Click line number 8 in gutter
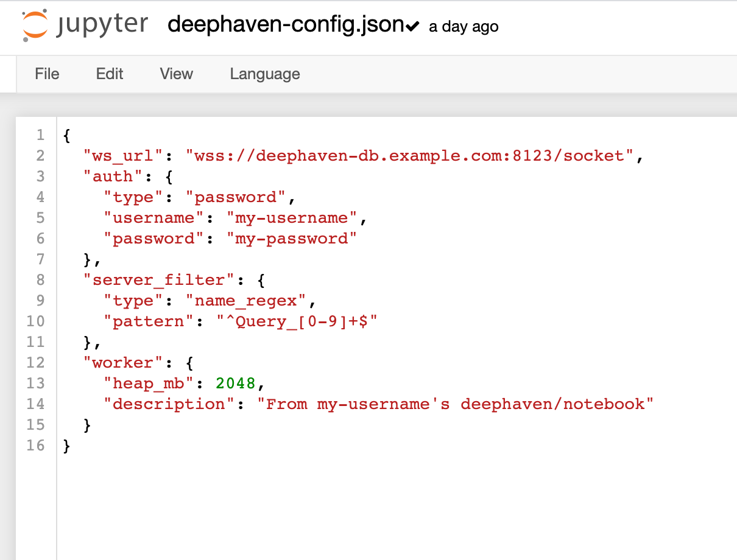The width and height of the screenshot is (737, 560). click(40, 280)
